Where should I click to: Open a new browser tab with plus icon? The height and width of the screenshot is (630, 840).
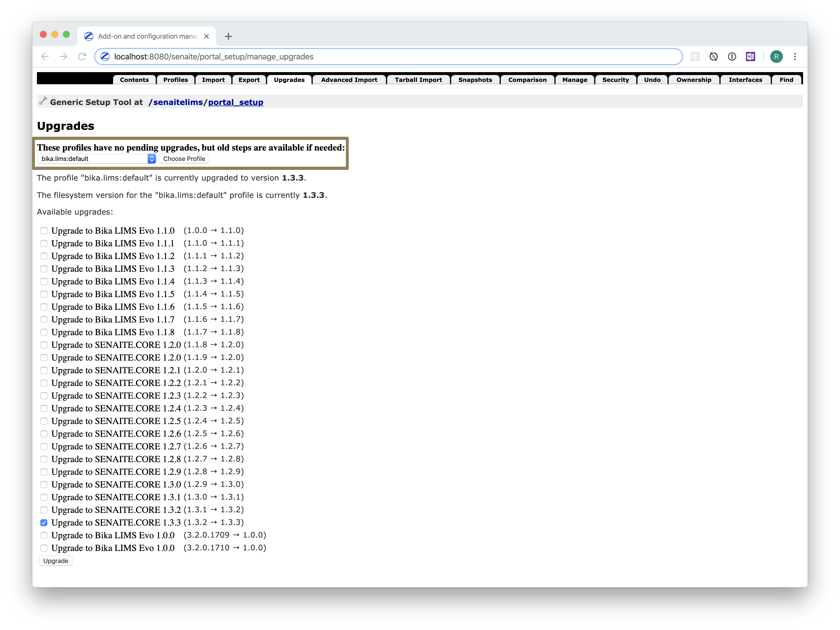click(x=228, y=36)
